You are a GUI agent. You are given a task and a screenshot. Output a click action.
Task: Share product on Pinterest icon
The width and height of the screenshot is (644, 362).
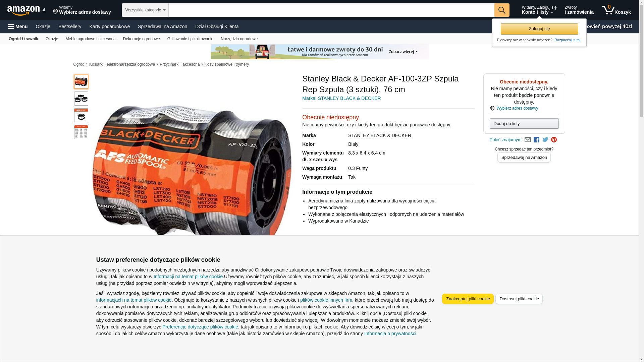point(554,140)
